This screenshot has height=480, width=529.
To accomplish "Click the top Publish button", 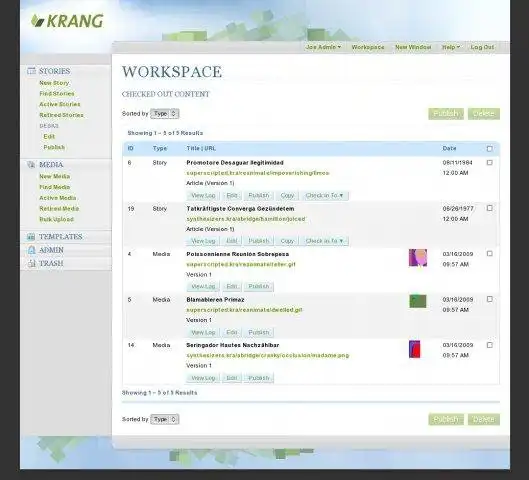I will (446, 114).
